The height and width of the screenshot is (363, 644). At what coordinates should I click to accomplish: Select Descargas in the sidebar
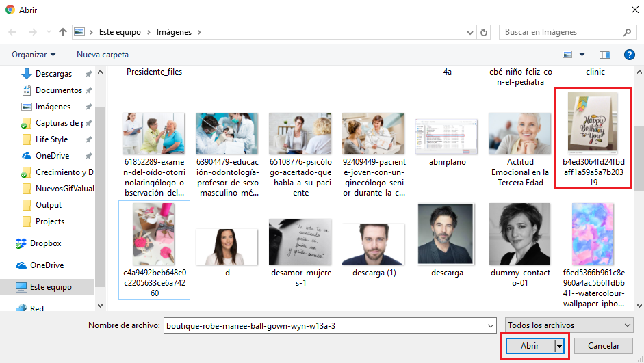(x=53, y=74)
